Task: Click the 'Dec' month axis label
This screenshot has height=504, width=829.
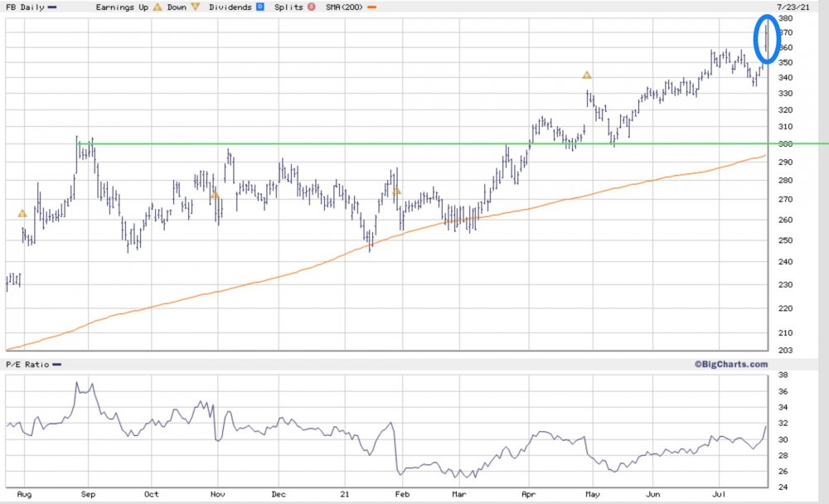Action: click(x=278, y=494)
